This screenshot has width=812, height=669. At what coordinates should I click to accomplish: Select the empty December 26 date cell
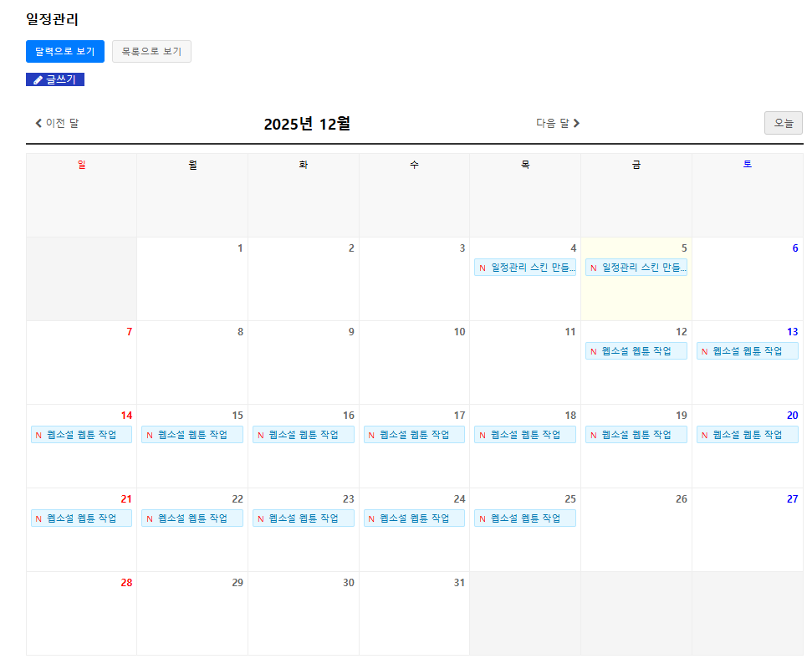click(636, 539)
